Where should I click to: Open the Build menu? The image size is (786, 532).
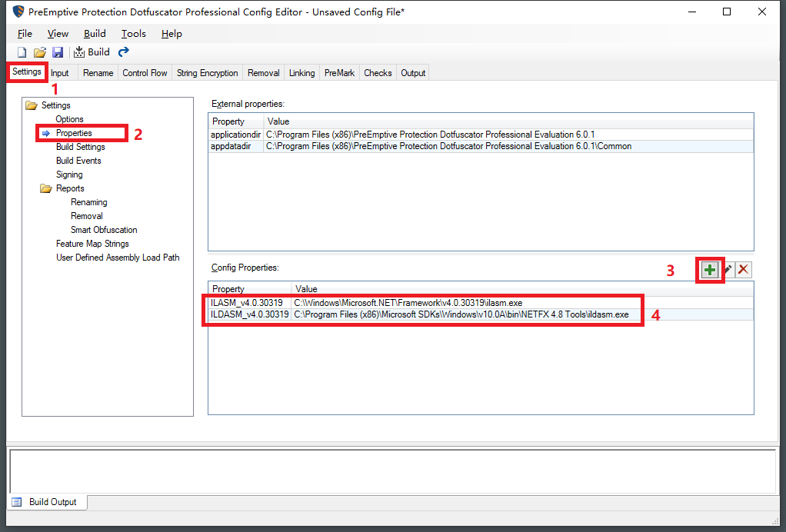pyautogui.click(x=95, y=34)
